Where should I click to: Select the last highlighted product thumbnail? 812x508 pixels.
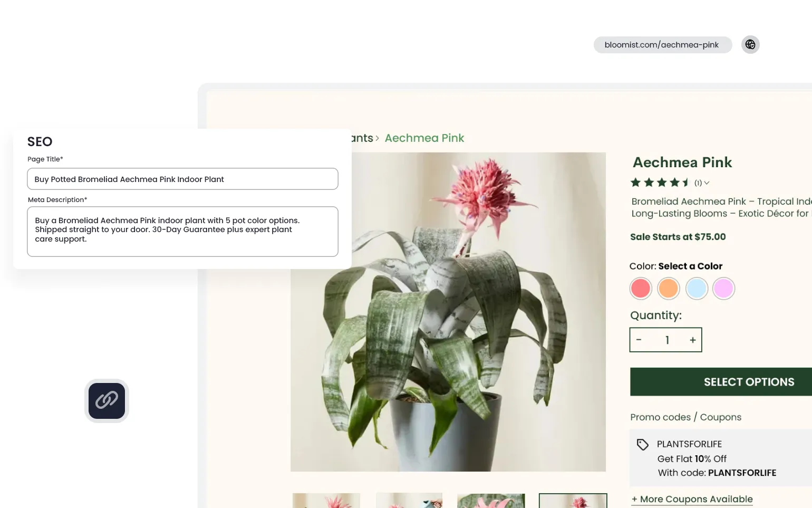click(573, 501)
